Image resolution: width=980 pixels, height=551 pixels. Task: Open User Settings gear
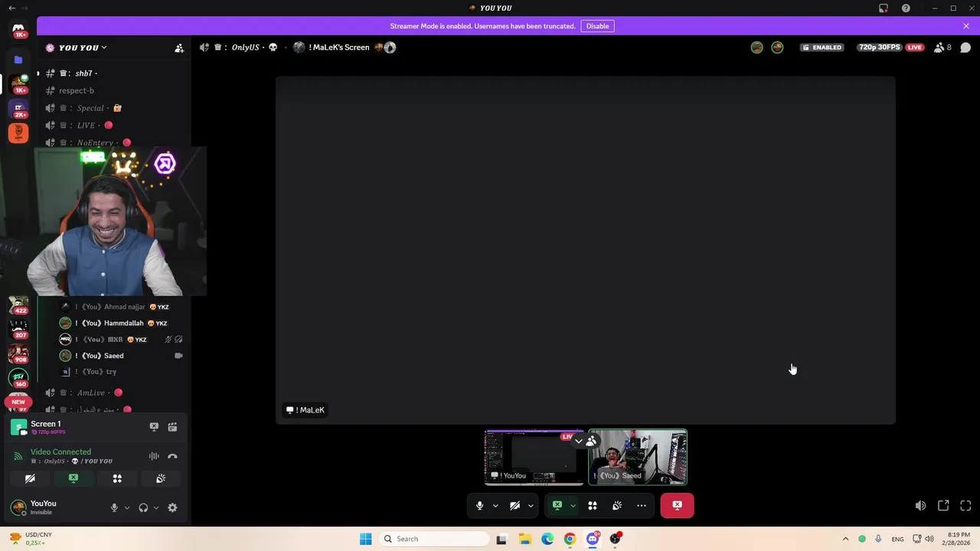coord(172,507)
